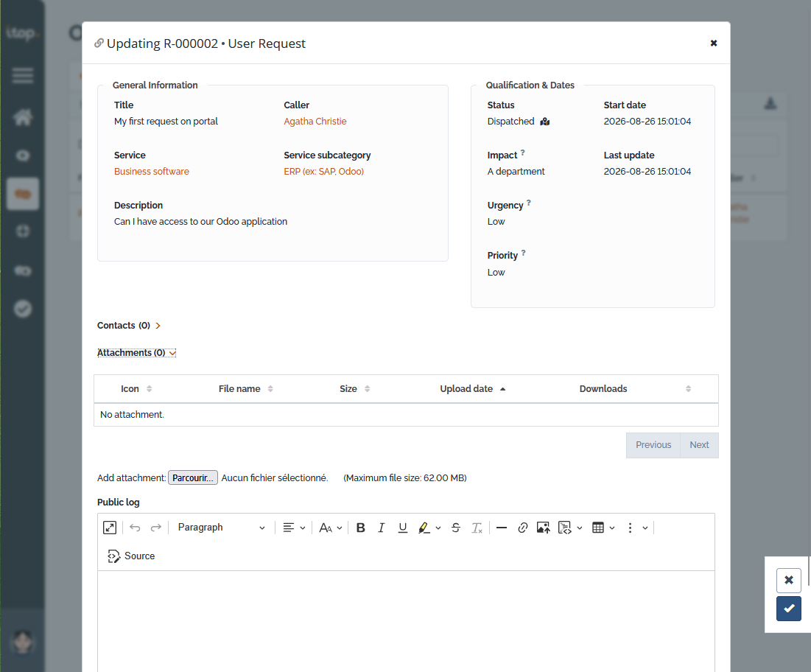Insert a horizontal line
Image resolution: width=811 pixels, height=672 pixels.
click(501, 528)
